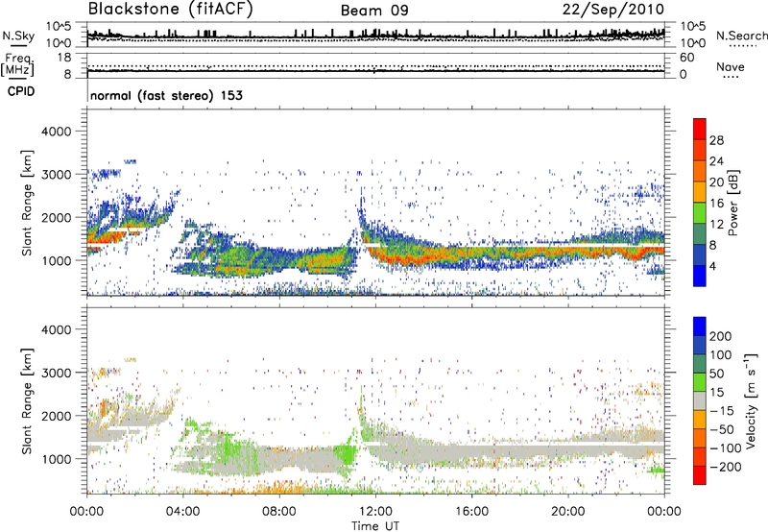Click the Blackstone (fitACF) plot title
Screen dimensions: 768x532
tap(170, 10)
